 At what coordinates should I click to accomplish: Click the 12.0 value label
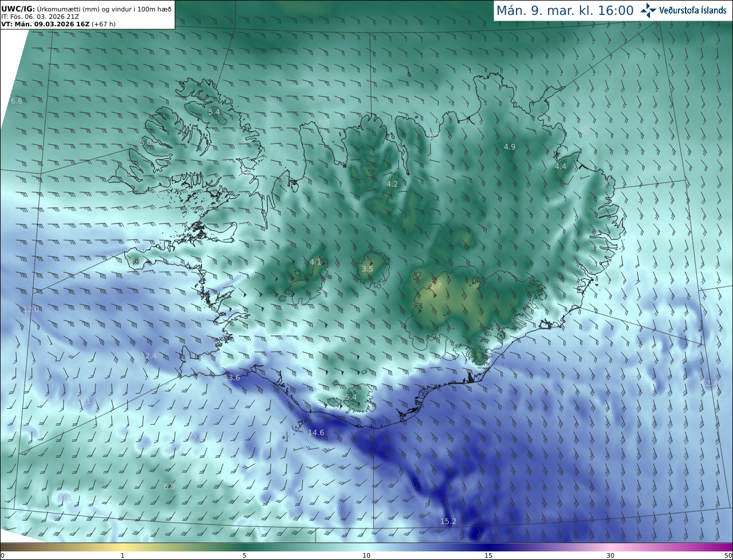click(31, 309)
